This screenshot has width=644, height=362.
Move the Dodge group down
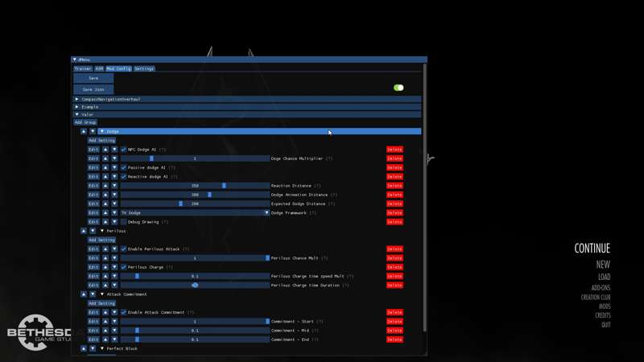pyautogui.click(x=93, y=131)
